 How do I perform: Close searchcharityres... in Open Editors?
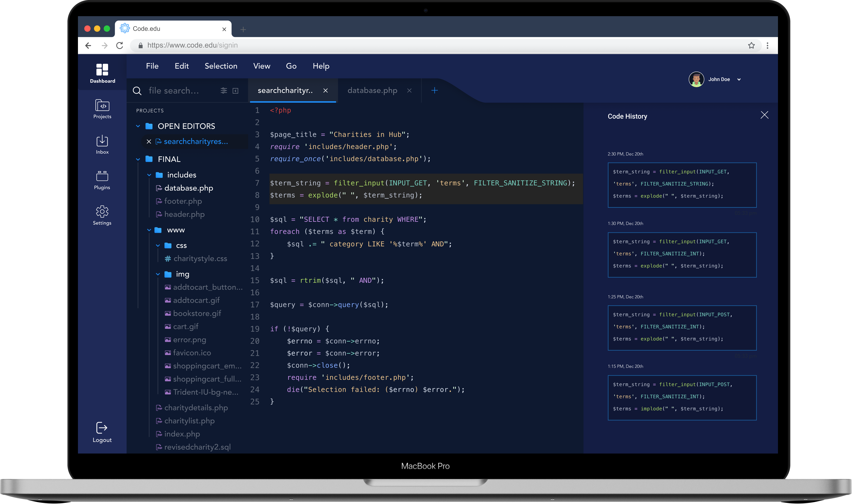[x=149, y=142]
